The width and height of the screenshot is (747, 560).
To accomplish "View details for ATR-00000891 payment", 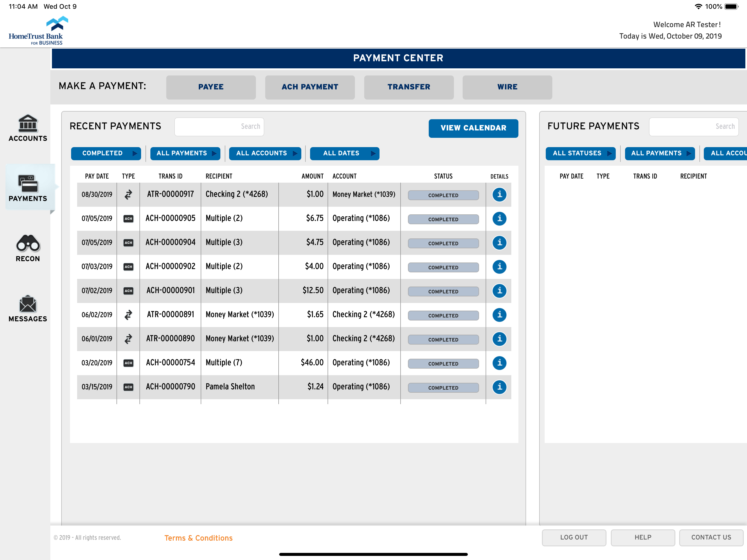I will [x=499, y=315].
